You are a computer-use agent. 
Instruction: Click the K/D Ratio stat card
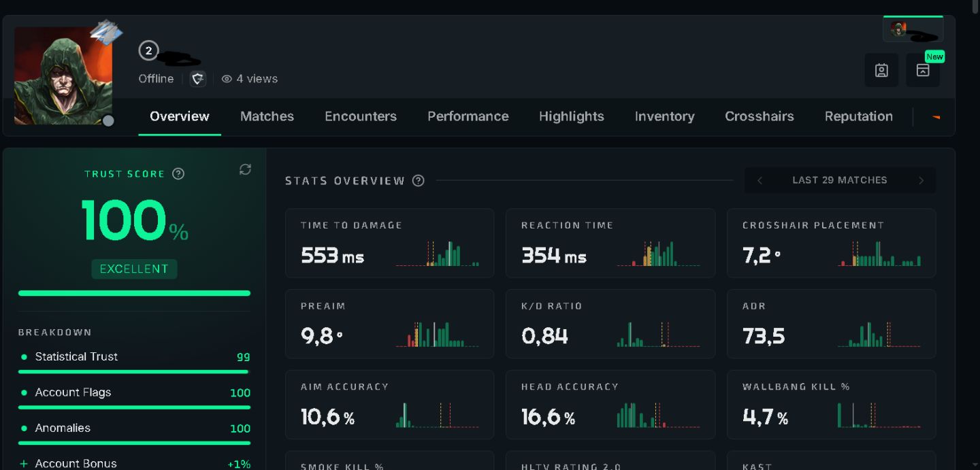(x=610, y=324)
